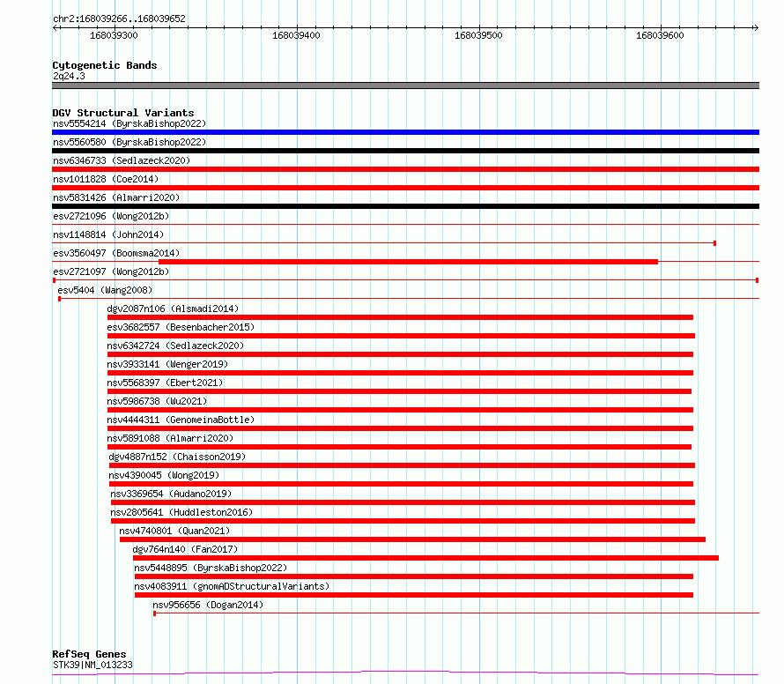Click the nsv5554214 (ByrskaBishop2022) label
This screenshot has height=684, width=784.
coord(129,123)
